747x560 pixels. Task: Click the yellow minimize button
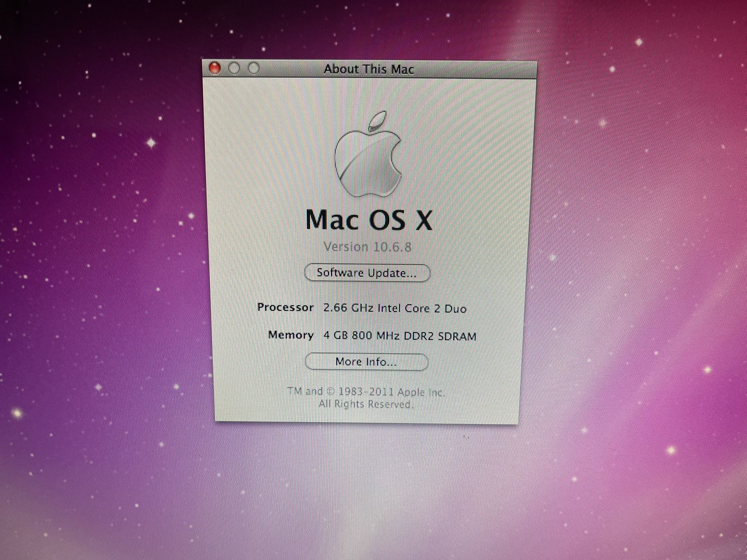click(235, 68)
